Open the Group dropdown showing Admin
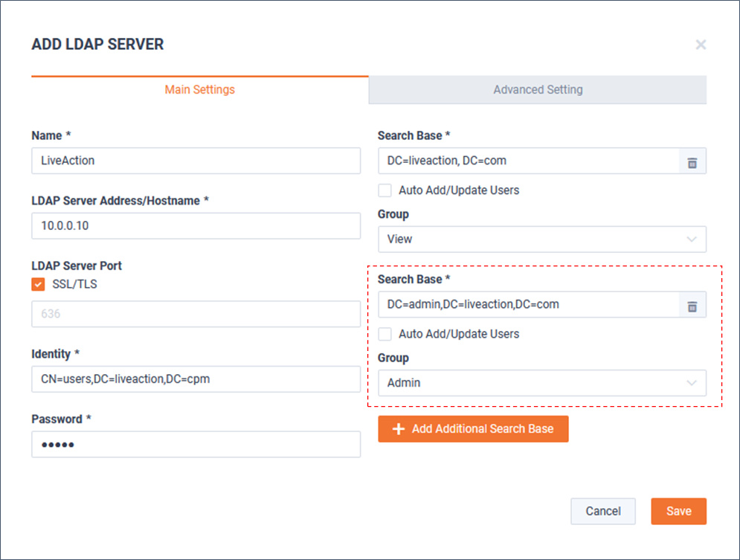 click(541, 383)
